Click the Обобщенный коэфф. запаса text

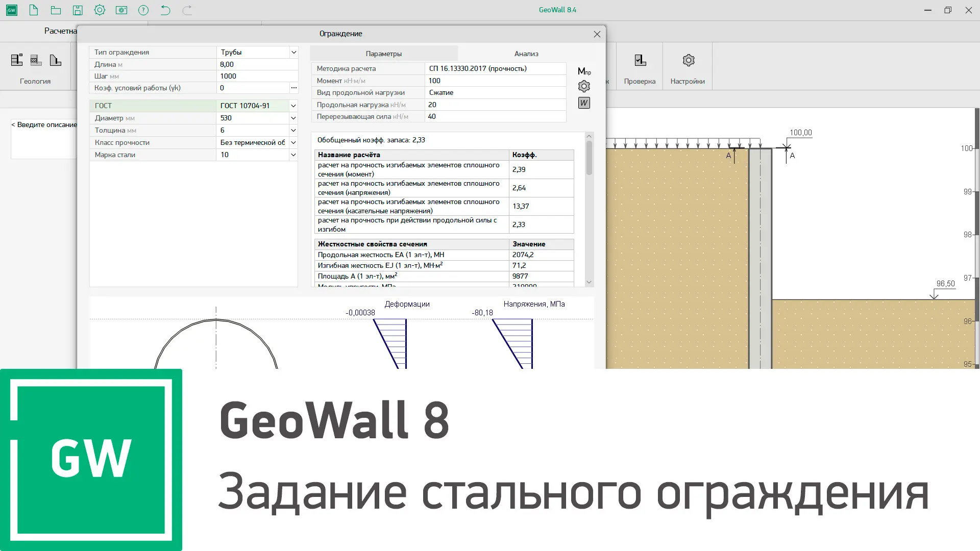pyautogui.click(x=371, y=140)
